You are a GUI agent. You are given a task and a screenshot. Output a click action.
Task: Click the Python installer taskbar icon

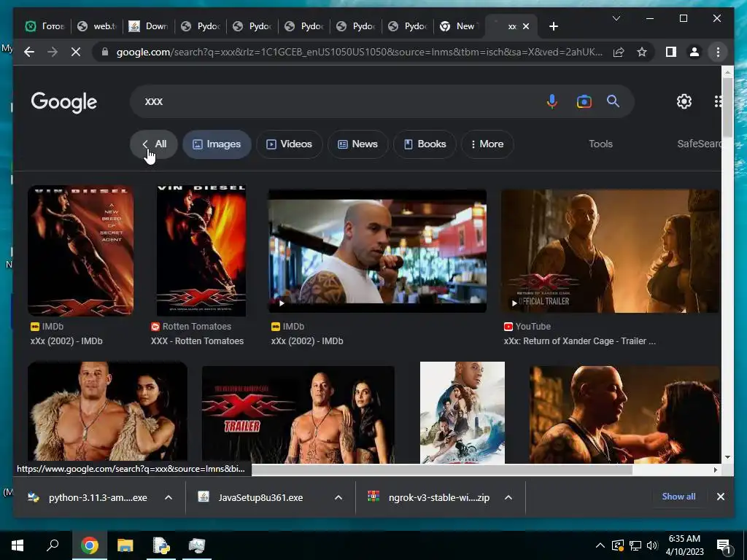point(161,545)
